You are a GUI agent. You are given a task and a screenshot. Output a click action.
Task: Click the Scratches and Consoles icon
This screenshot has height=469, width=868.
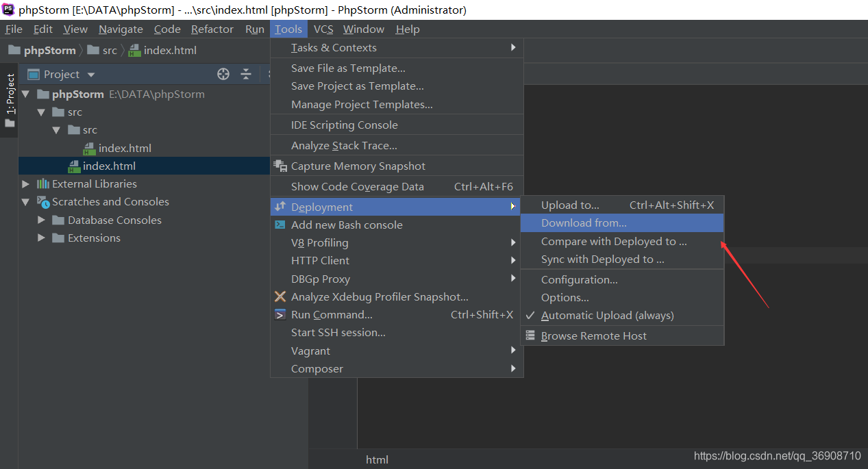(x=41, y=201)
